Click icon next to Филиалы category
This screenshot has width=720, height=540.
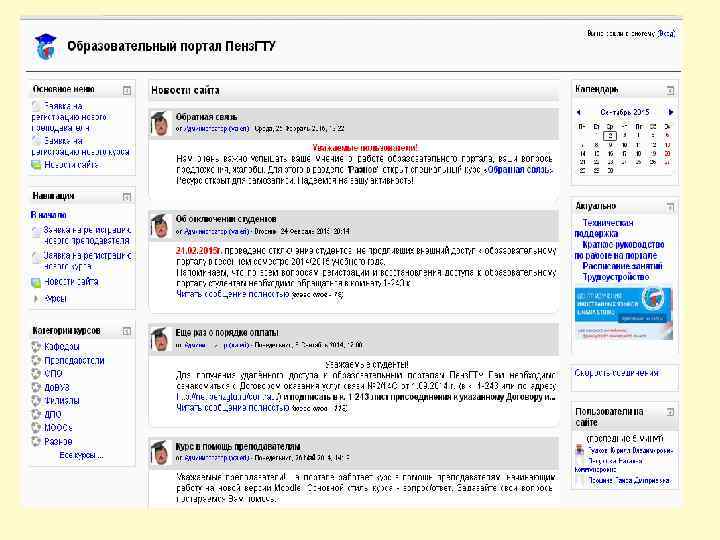[x=36, y=400]
